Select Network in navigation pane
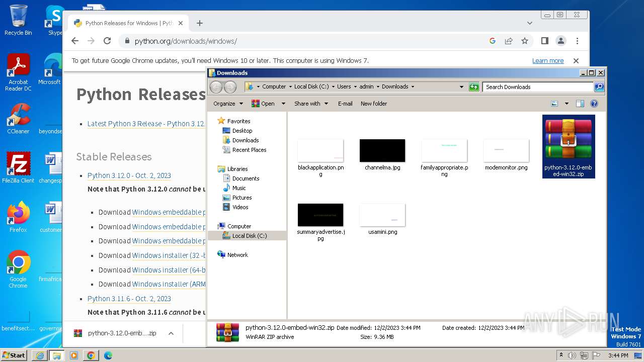The height and width of the screenshot is (362, 644). [x=237, y=255]
